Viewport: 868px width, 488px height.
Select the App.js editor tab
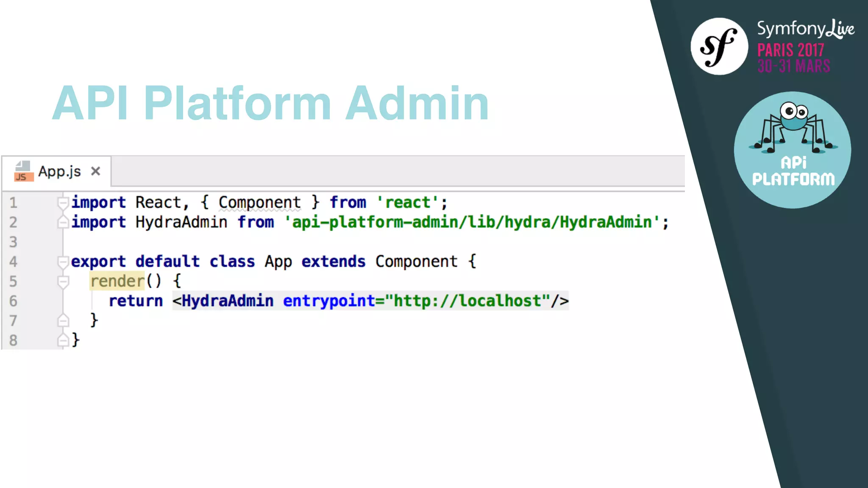[57, 171]
